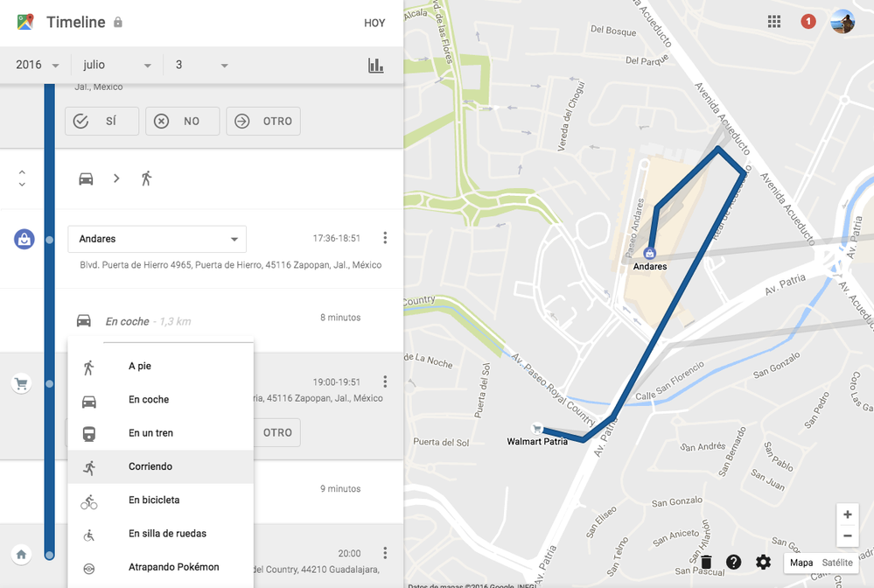Click the shopping cart icon on the left timeline

[21, 383]
